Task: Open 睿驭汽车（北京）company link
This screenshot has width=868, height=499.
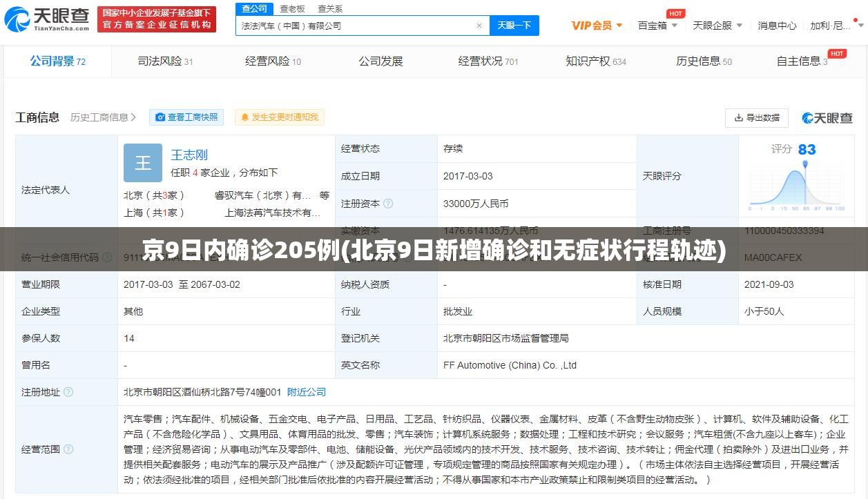Action: (x=263, y=195)
